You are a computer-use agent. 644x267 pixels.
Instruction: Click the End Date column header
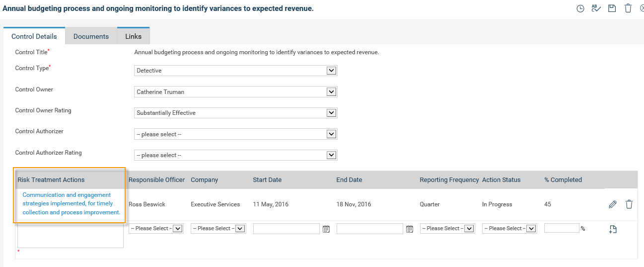click(x=349, y=180)
